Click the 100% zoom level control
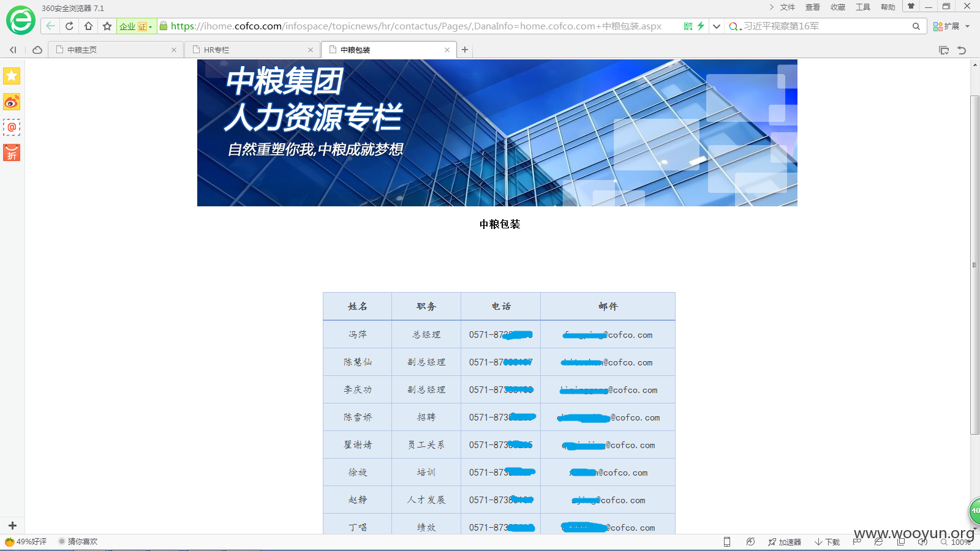The height and width of the screenshot is (551, 980). point(956,542)
